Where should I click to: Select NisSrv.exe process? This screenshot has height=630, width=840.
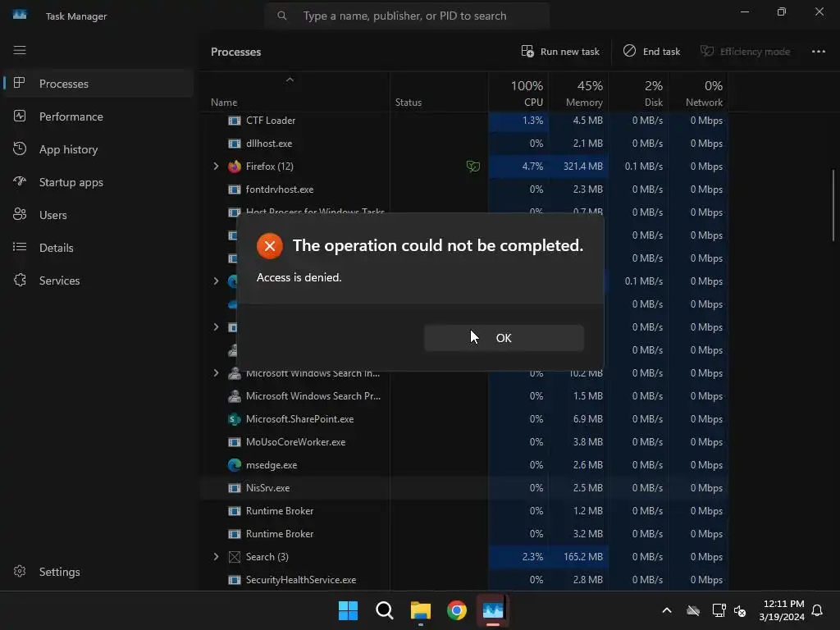coord(464,488)
